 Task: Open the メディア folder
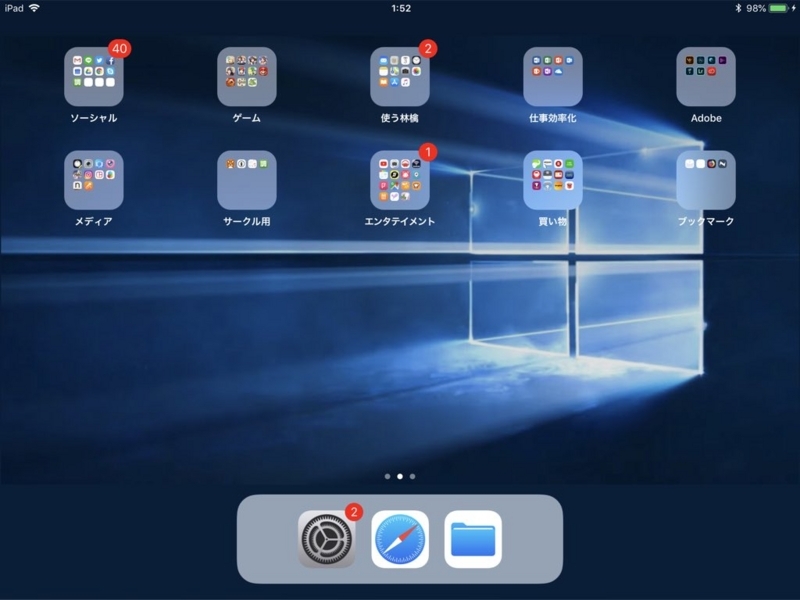click(94, 180)
